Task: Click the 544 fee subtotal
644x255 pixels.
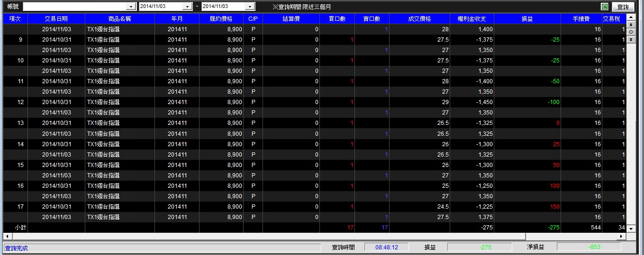Action: click(596, 228)
